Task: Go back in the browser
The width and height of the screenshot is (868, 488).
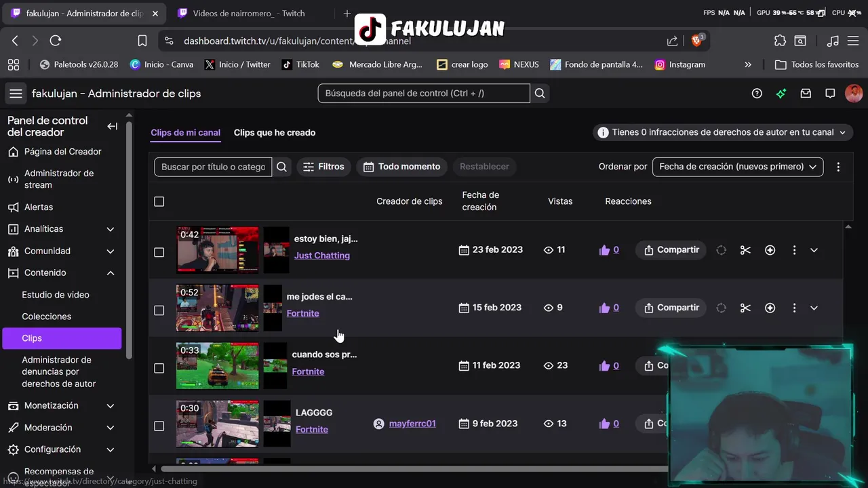Action: point(15,41)
